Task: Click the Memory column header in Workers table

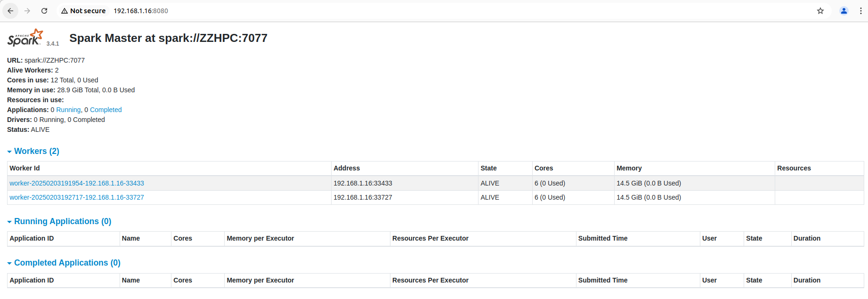Action: [629, 168]
